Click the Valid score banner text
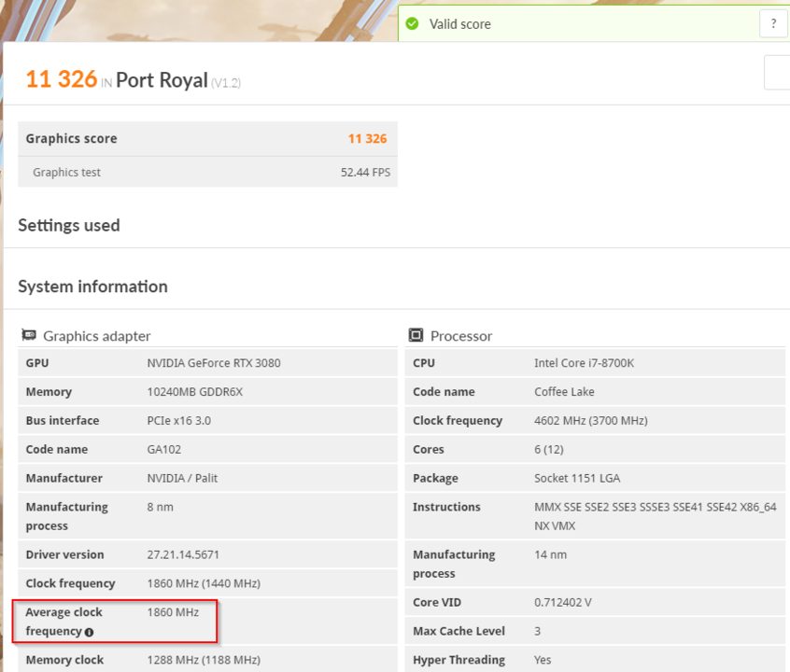The height and width of the screenshot is (672, 790). point(459,24)
